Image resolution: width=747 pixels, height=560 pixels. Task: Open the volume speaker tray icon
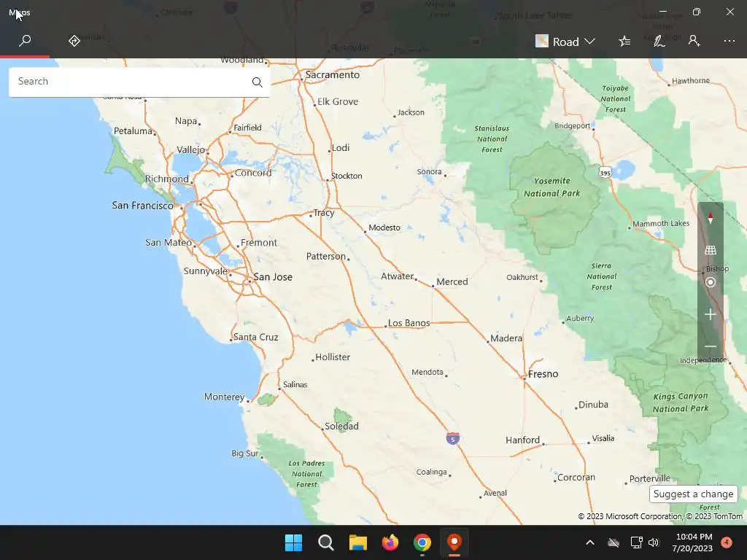[654, 542]
